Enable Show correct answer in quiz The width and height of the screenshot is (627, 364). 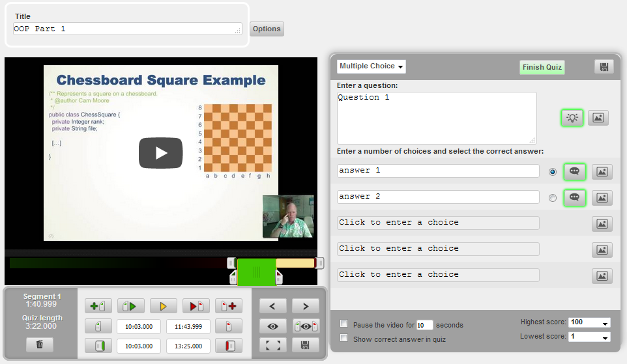(344, 339)
